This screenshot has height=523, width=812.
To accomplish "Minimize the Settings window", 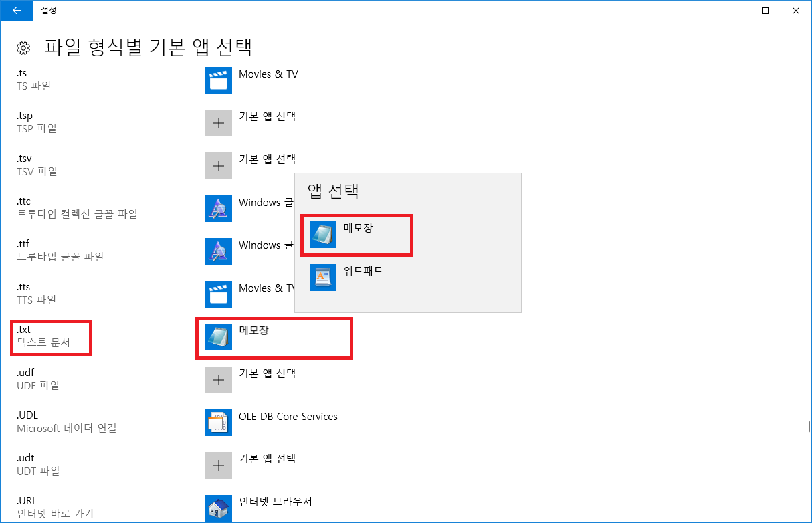I will pos(734,10).
